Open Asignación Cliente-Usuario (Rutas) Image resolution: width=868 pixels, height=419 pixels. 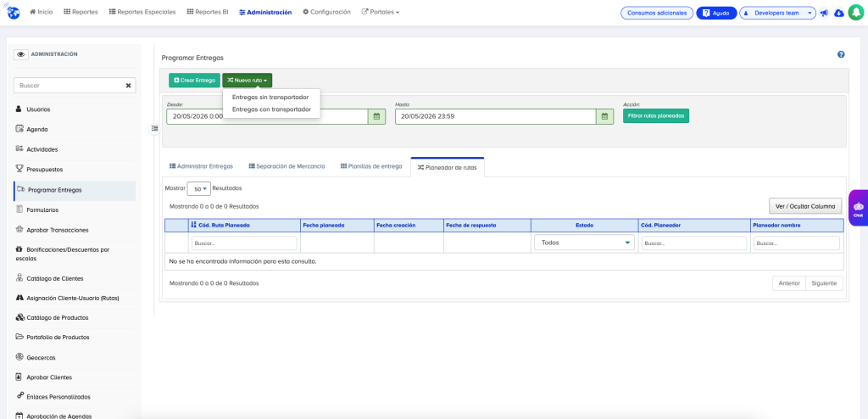(x=75, y=298)
